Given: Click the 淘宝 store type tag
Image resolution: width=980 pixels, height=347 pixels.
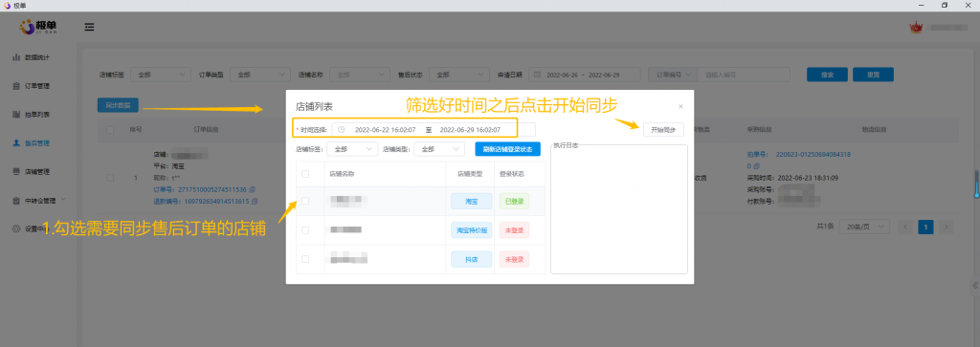Looking at the screenshot, I should coord(471,201).
